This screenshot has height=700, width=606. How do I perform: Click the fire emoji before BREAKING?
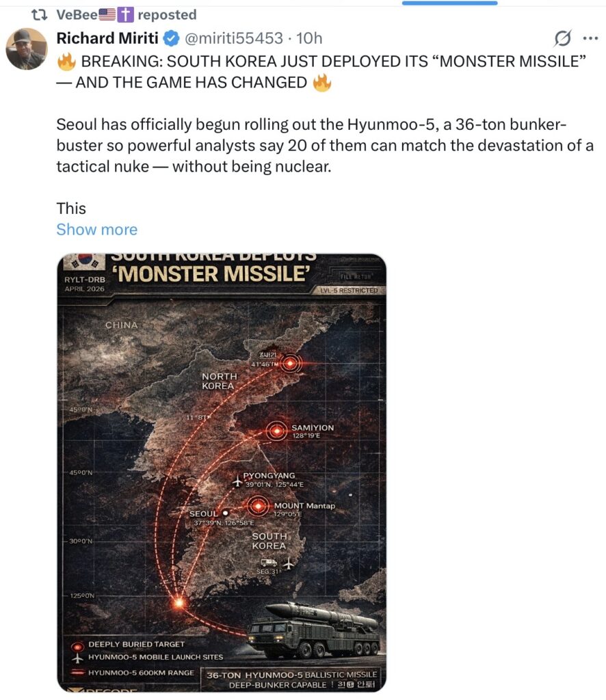pyautogui.click(x=66, y=62)
